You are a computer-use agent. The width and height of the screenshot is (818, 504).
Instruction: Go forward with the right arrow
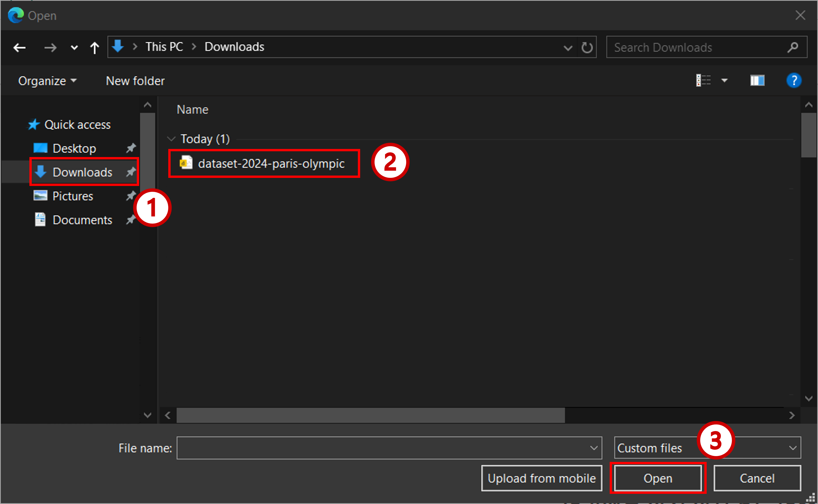pos(50,48)
